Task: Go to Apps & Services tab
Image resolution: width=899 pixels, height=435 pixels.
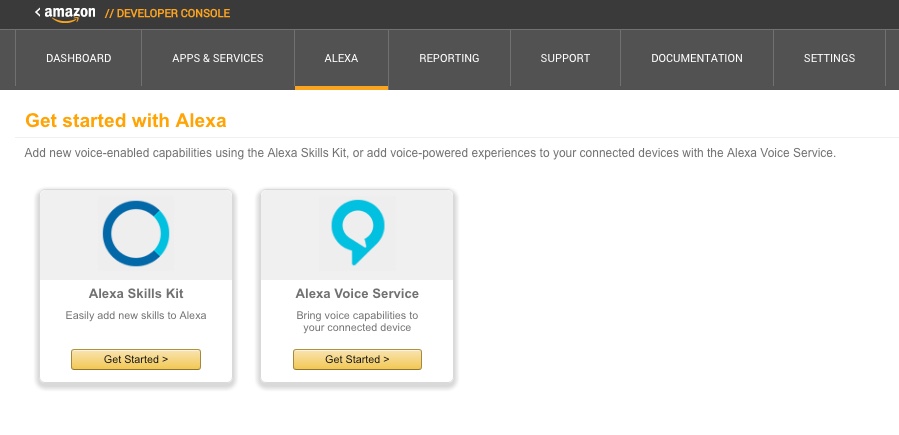Action: coord(218,58)
